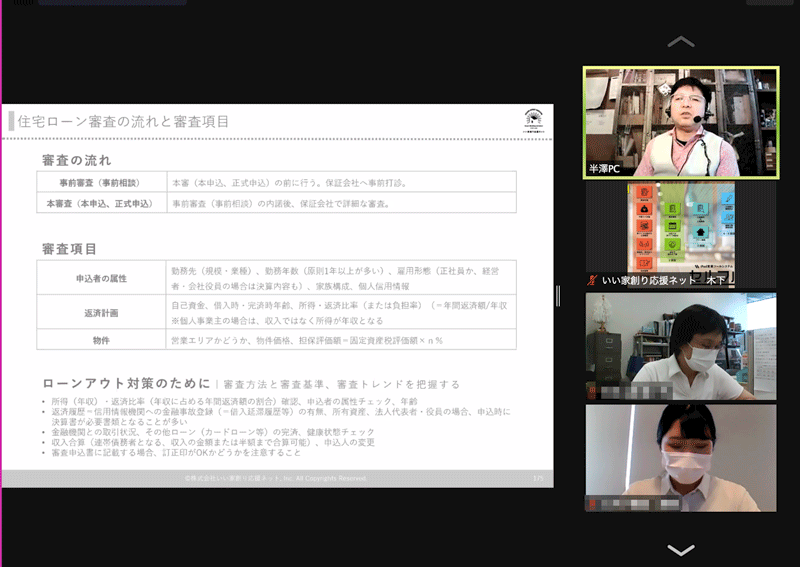Click the divider handle beside the shared screen
The image size is (800, 567).
tap(558, 295)
